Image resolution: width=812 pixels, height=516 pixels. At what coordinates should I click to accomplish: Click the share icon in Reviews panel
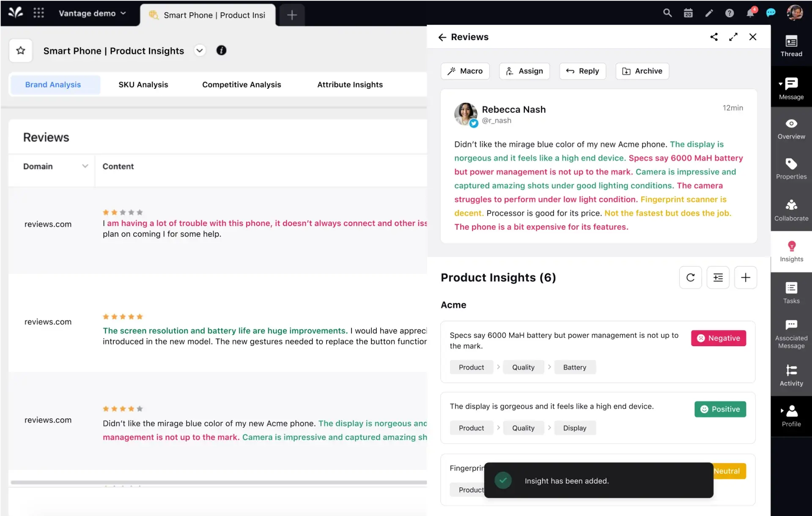(x=714, y=37)
